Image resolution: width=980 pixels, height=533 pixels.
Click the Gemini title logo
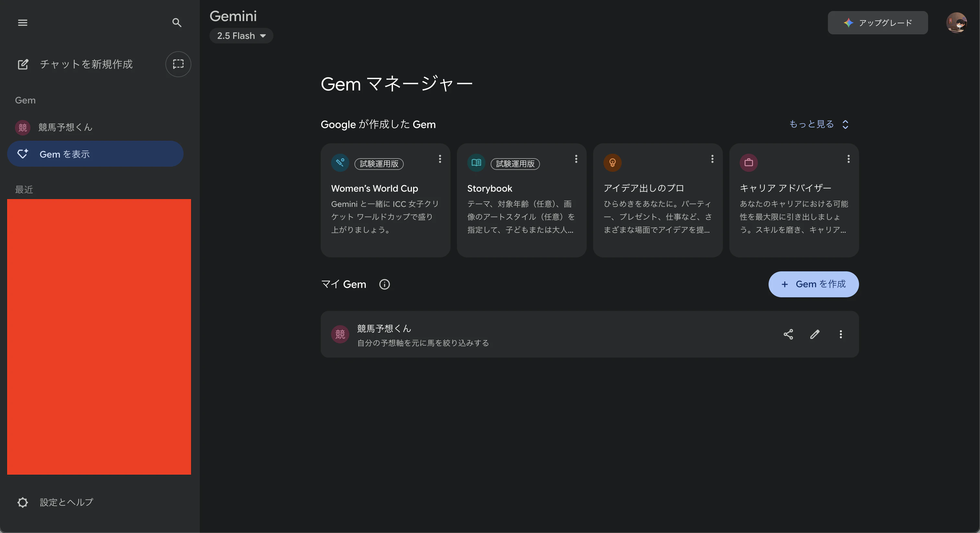point(233,16)
